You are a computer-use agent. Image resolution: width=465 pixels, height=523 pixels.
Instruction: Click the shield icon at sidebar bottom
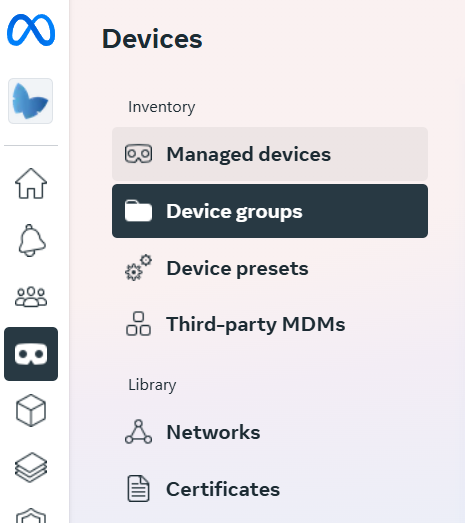tap(31, 515)
